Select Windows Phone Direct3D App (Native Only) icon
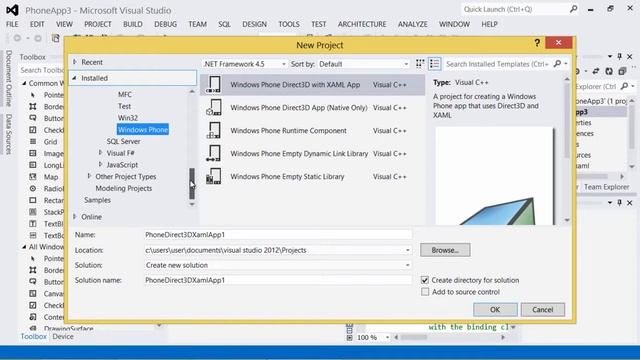 [214, 108]
